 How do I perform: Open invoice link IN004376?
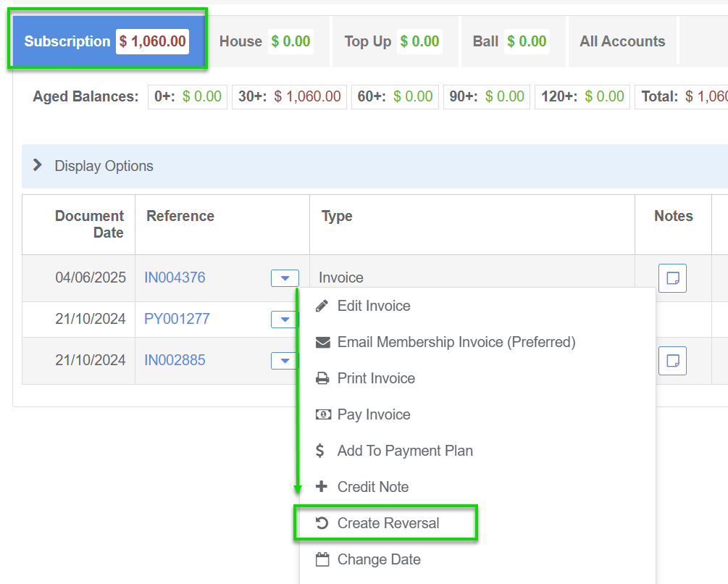tap(175, 278)
